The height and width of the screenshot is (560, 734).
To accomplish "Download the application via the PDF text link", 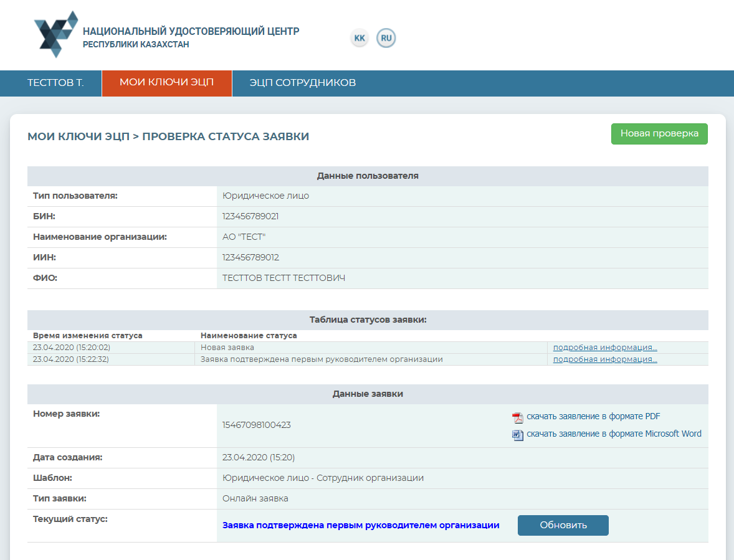I will click(593, 417).
